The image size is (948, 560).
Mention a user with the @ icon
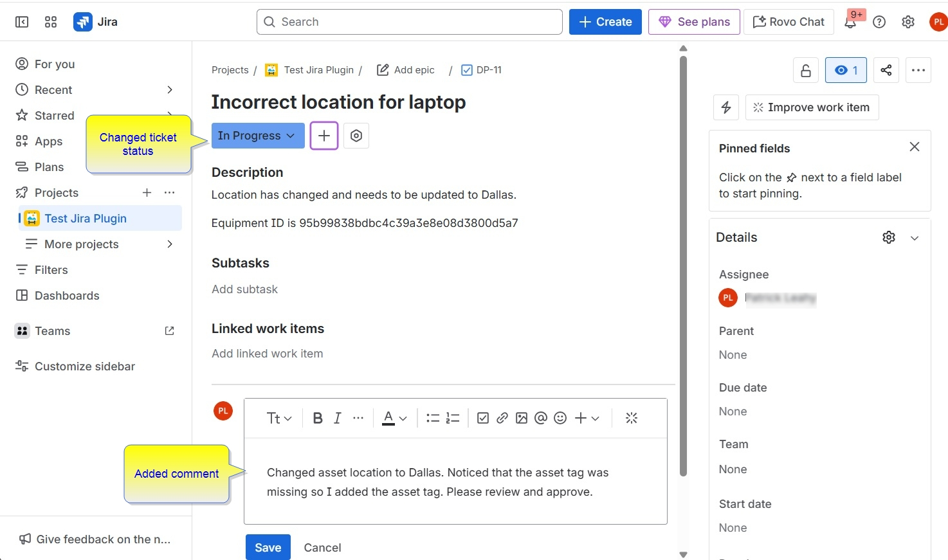click(x=540, y=418)
